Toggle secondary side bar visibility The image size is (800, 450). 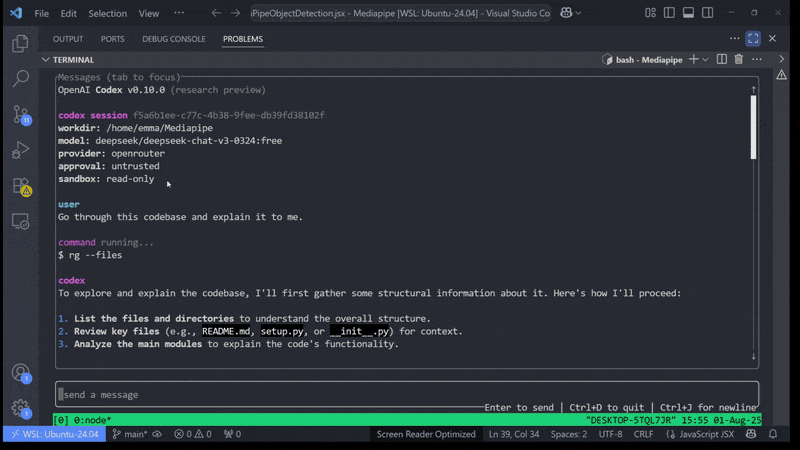pos(708,13)
